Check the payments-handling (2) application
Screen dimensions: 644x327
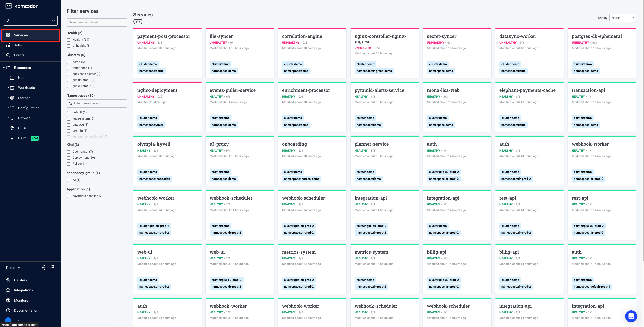coord(69,196)
